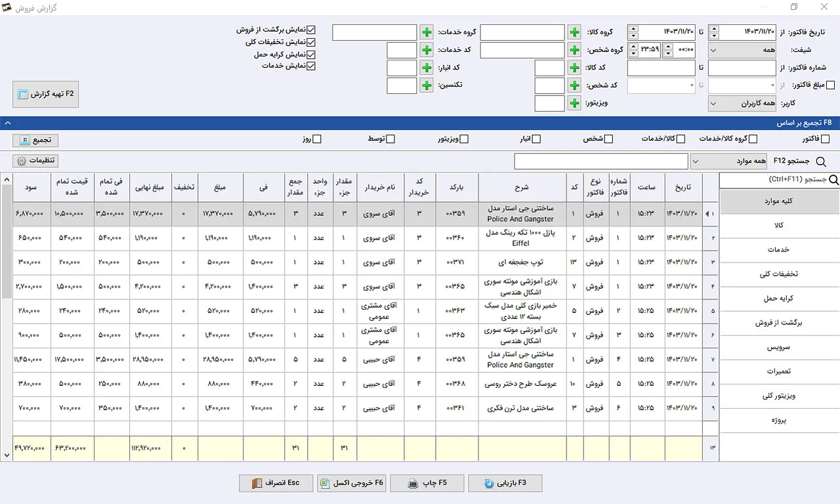This screenshot has height=504, width=840.
Task: Select the ویزیتور کلی sidebar item
Action: click(780, 396)
